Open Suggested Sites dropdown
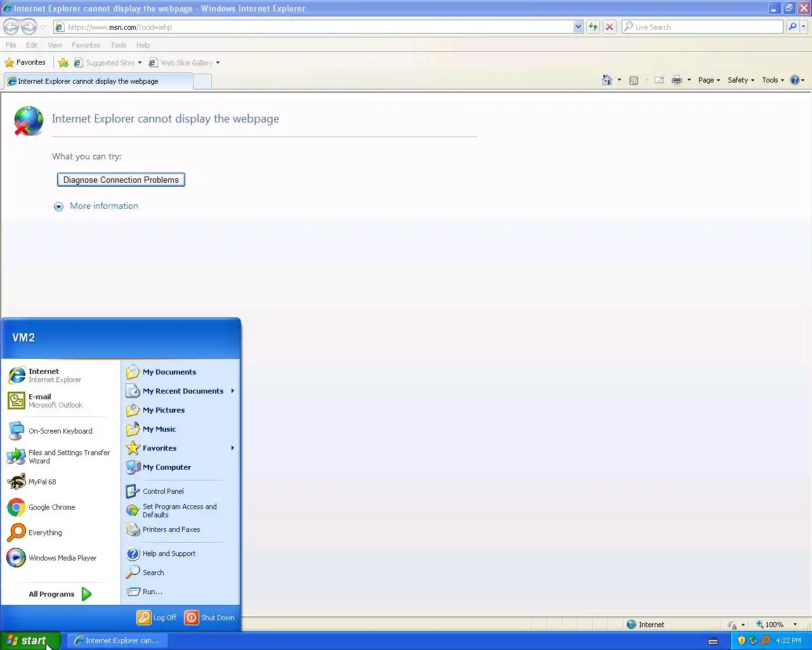The height and width of the screenshot is (650, 812). (x=140, y=63)
